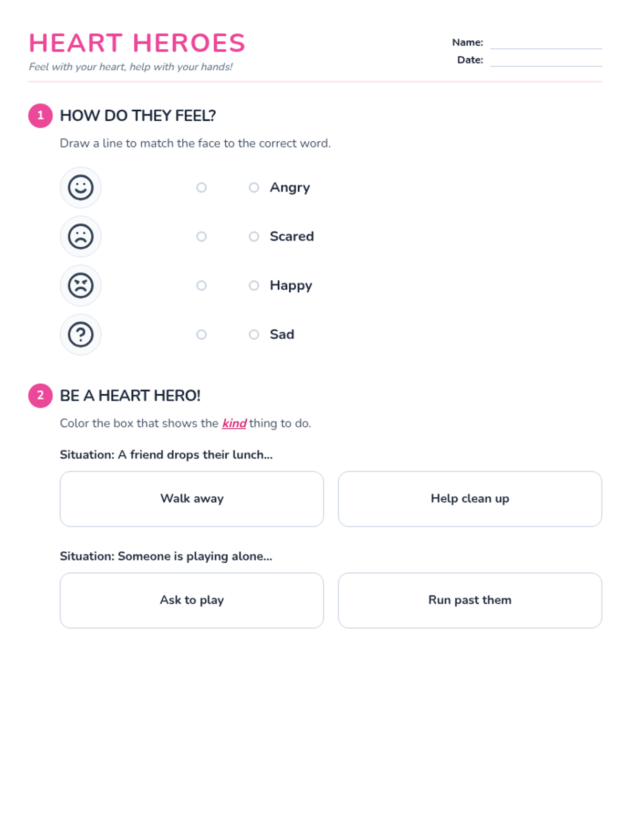Viewport: 630px width, 840px height.
Task: Click the sad frowning face icon
Action: (80, 236)
